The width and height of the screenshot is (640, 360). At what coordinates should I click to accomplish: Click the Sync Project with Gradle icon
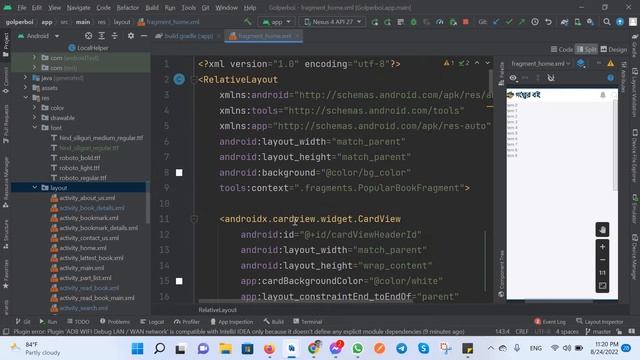click(564, 22)
